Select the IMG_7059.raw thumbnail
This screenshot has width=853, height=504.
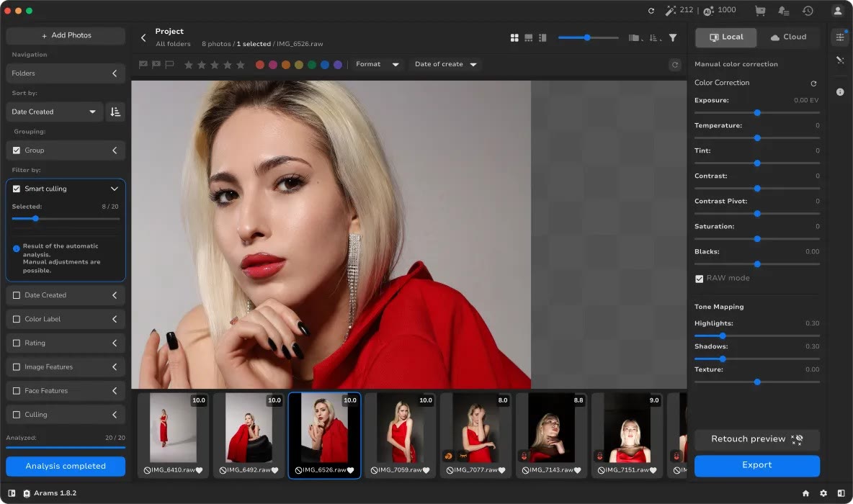[400, 435]
